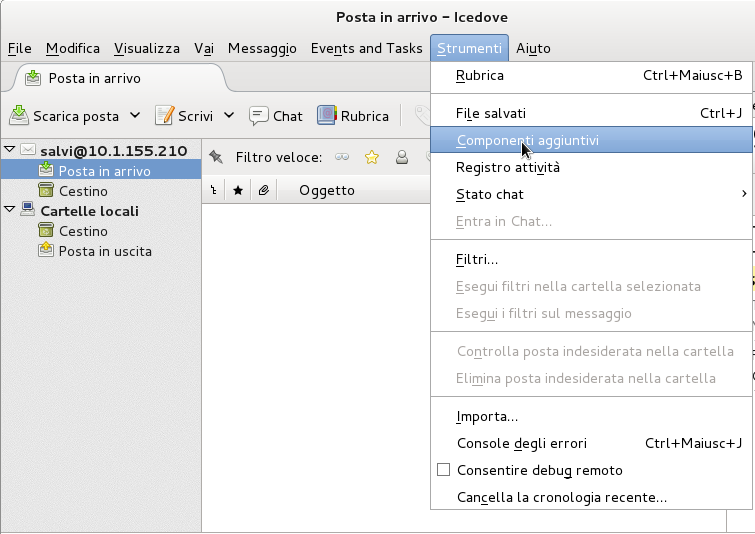Viewport: 755px width, 534px height.
Task: Open Rubrica address book toolbar button
Action: [353, 116]
